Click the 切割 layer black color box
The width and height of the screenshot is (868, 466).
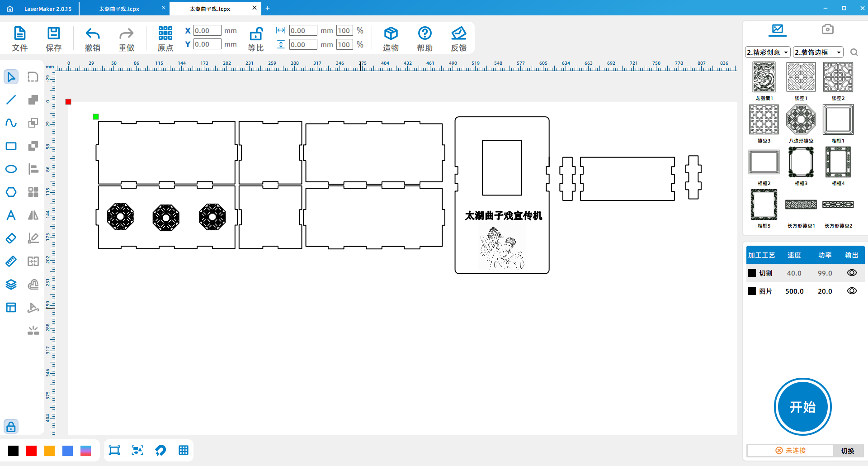tap(752, 273)
